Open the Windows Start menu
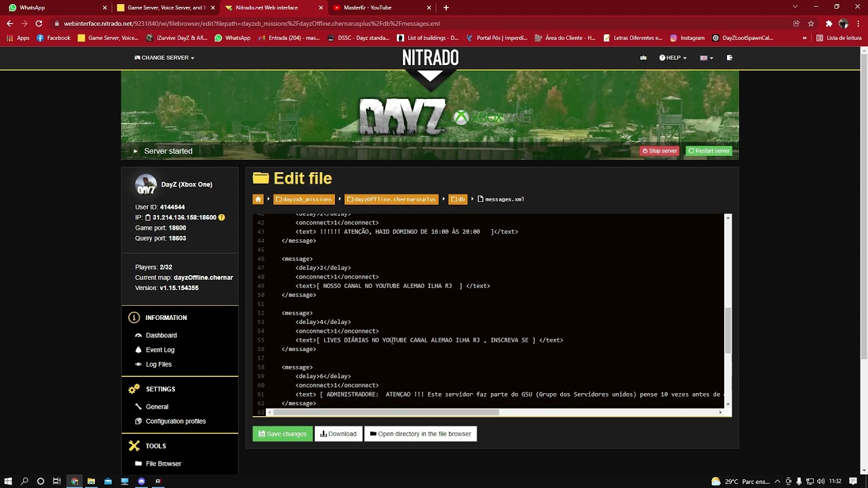This screenshot has width=868, height=488. pos(7,481)
